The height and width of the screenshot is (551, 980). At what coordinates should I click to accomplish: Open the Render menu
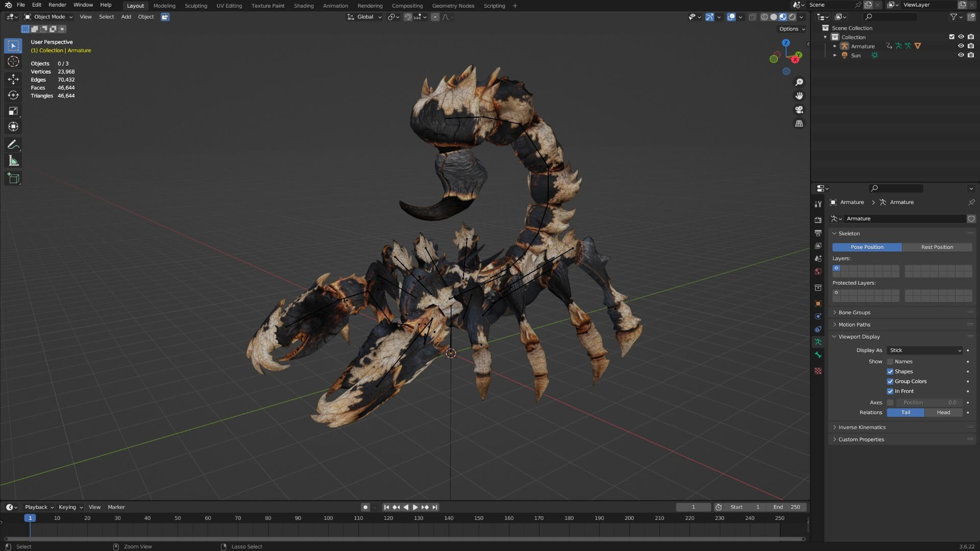click(x=57, y=5)
